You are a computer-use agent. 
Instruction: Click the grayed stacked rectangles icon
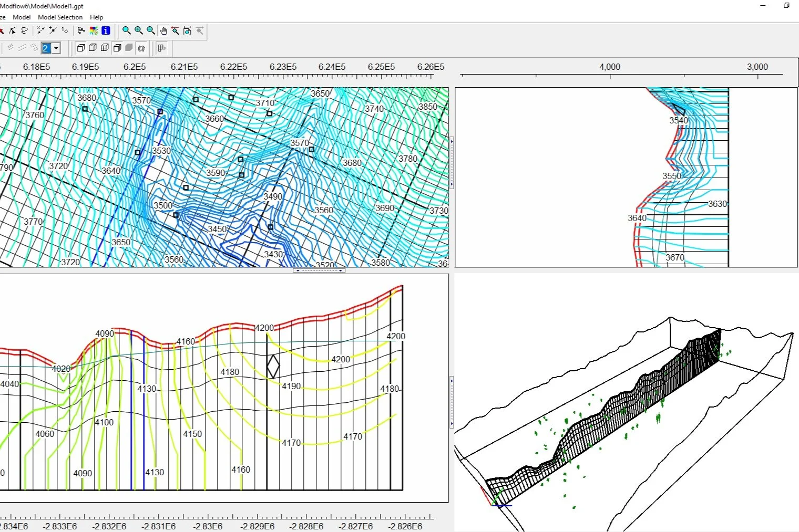coord(35,48)
